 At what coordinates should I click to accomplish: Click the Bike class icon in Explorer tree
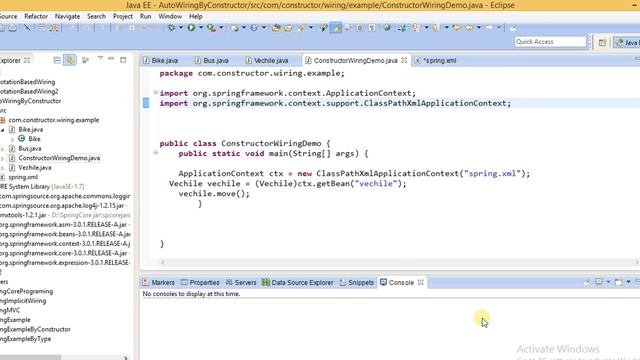point(22,139)
